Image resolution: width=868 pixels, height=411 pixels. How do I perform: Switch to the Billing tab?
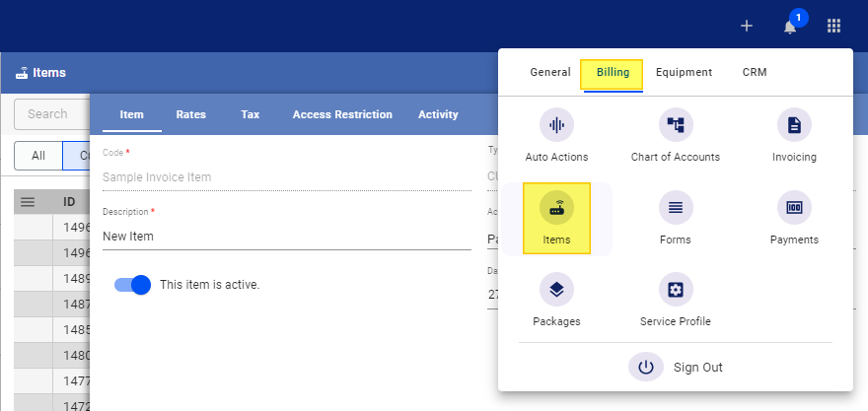click(x=613, y=72)
